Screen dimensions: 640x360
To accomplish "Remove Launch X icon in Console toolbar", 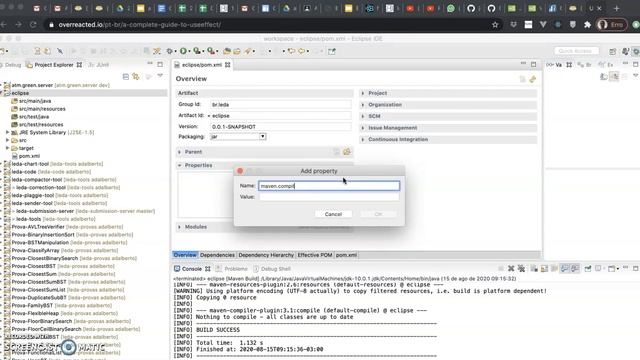I will [x=511, y=268].
